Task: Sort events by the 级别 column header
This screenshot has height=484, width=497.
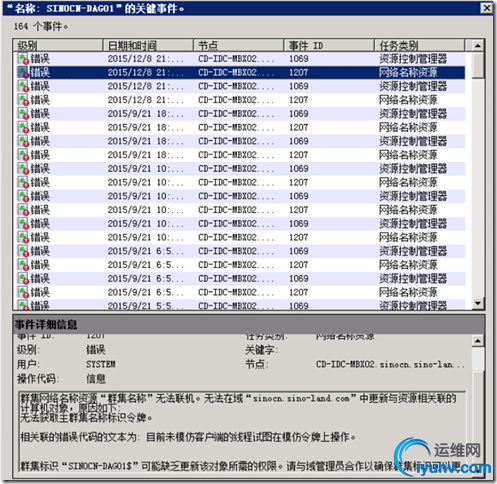Action: click(x=58, y=45)
